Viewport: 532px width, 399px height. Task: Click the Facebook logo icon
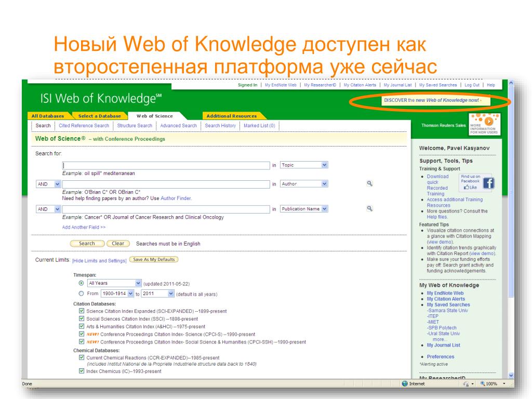point(488,183)
